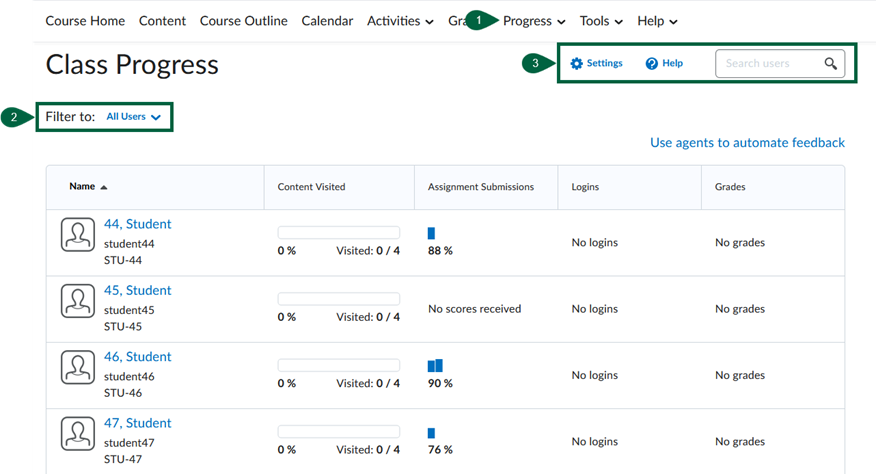Sort by the Name column header
Viewport: 876px width, 474px height.
[82, 187]
